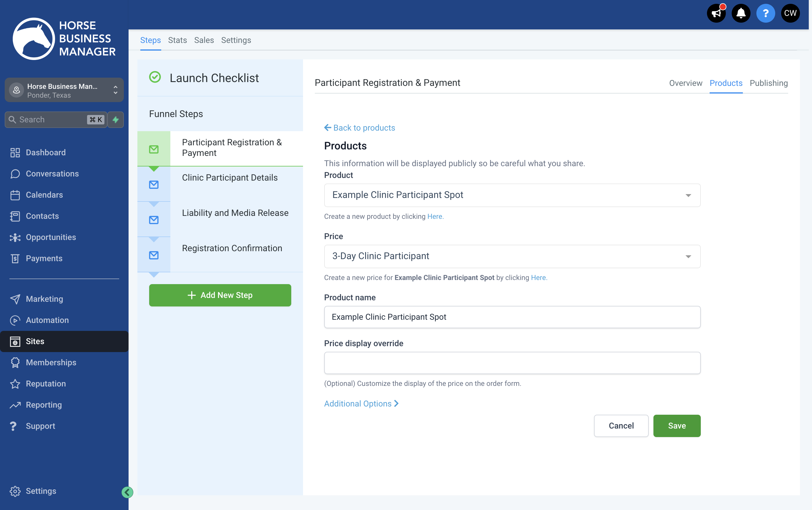
Task: Switch to the Products tab
Action: (726, 83)
